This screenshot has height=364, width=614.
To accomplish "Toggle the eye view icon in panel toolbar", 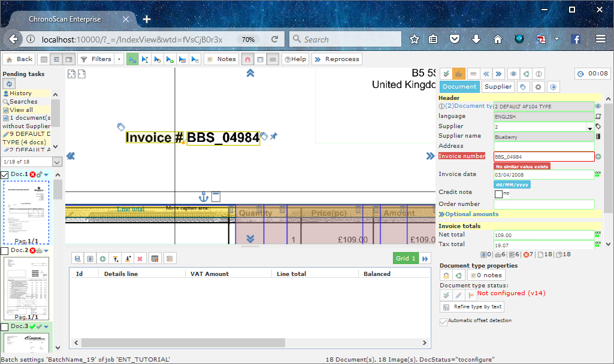I will tap(513, 74).
